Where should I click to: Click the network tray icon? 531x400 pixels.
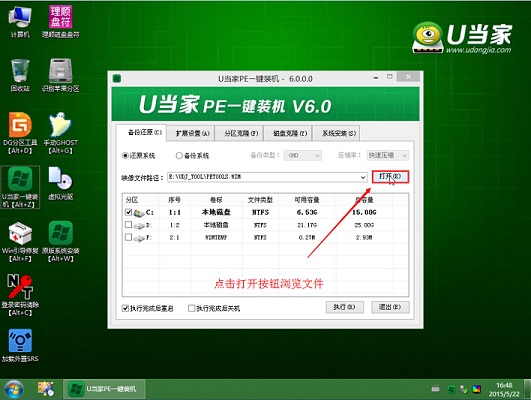464,389
